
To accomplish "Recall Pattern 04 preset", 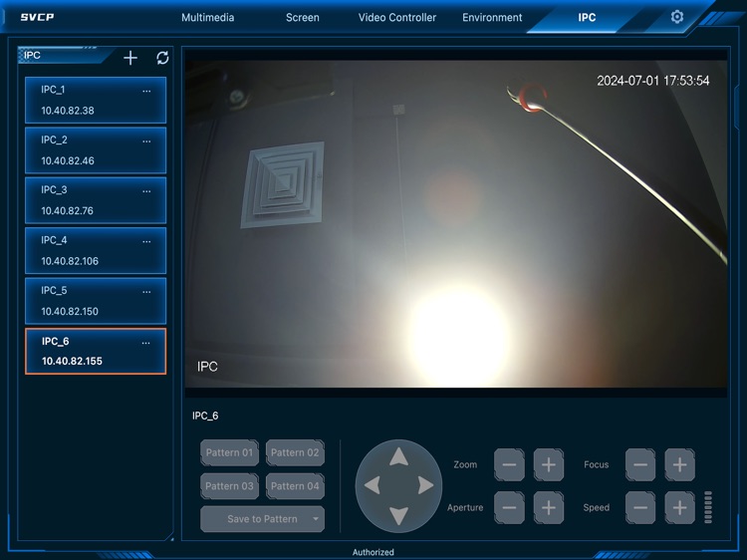I will [x=295, y=486].
